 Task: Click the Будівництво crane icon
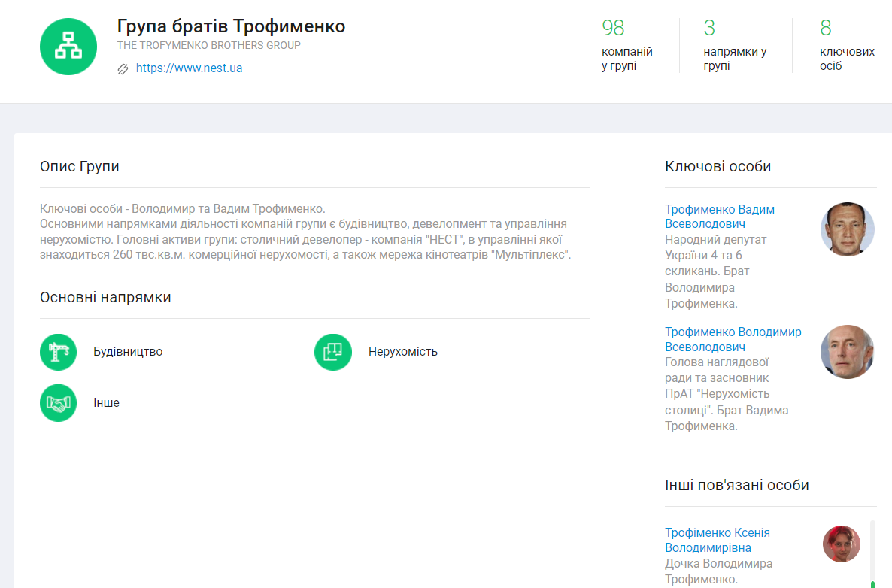point(59,352)
